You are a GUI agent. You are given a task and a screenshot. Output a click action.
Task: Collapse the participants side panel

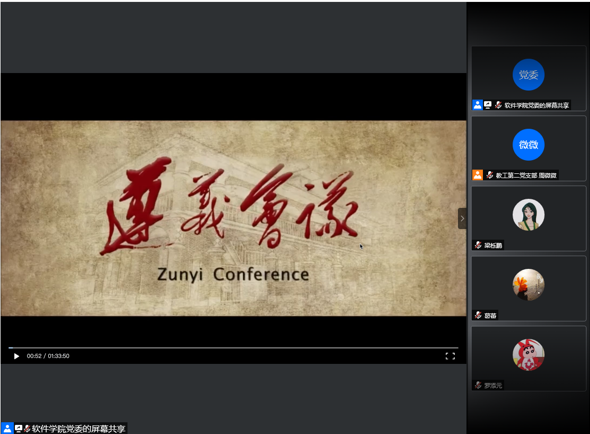coord(462,218)
